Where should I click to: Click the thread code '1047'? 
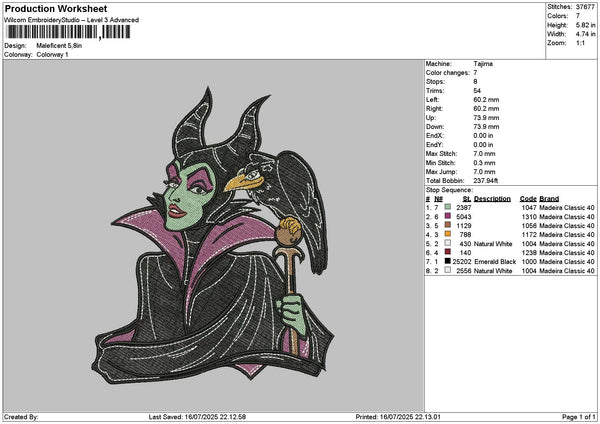click(529, 207)
